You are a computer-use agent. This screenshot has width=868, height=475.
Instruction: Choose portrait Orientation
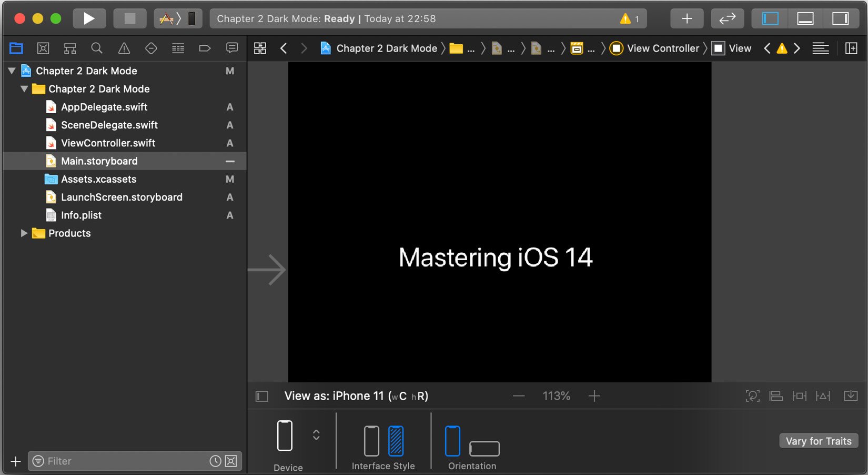[x=452, y=441]
